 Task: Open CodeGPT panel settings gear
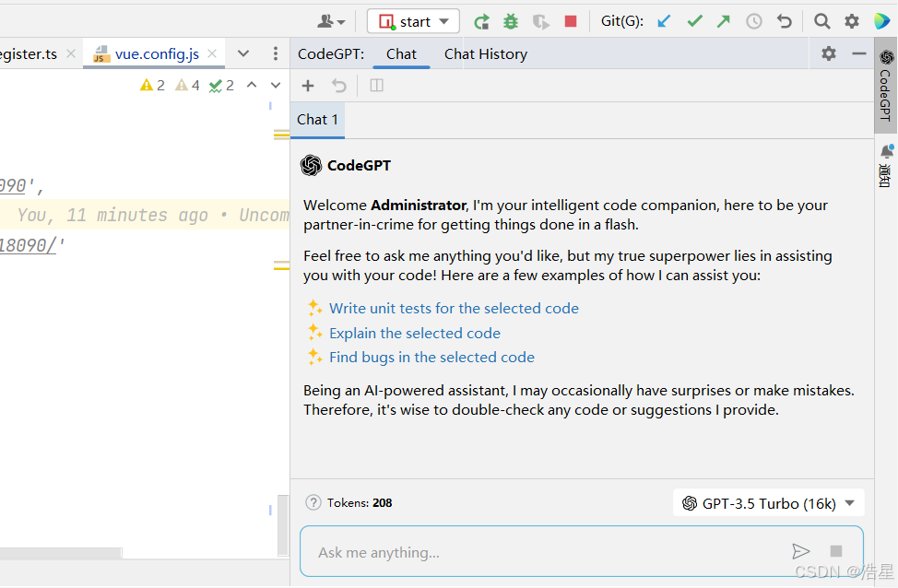click(829, 53)
